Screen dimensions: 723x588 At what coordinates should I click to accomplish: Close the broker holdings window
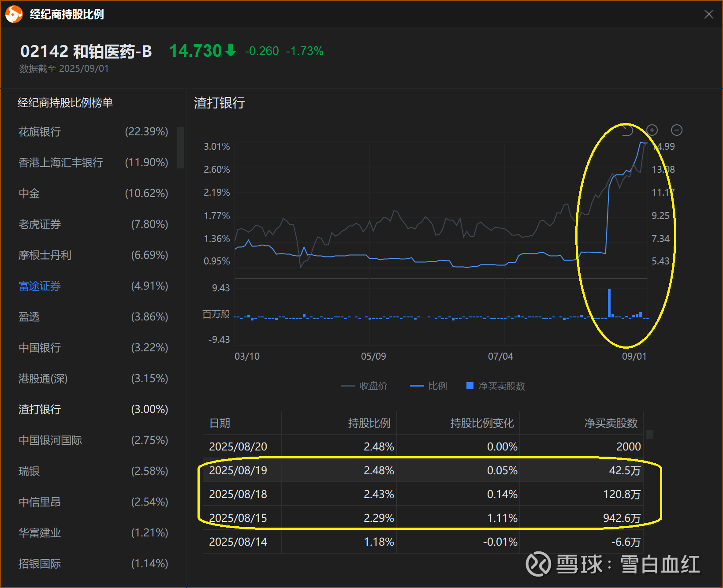pyautogui.click(x=709, y=14)
